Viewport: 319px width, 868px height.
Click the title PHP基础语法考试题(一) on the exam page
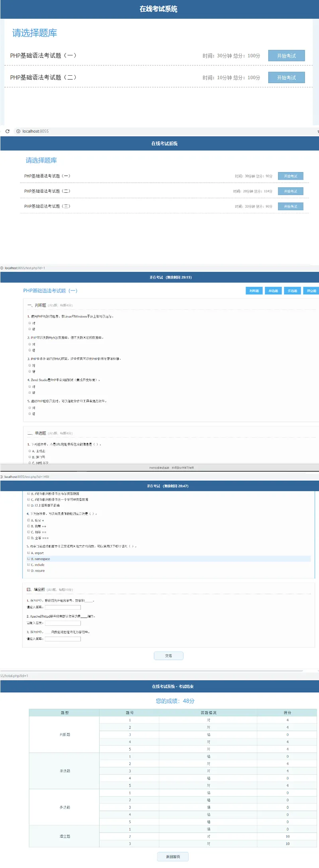50,291
